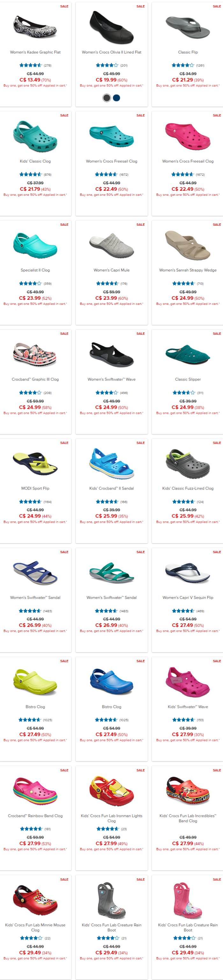Select the blue color swatch for Olivia II Flat
223x980 pixels.
117,98
